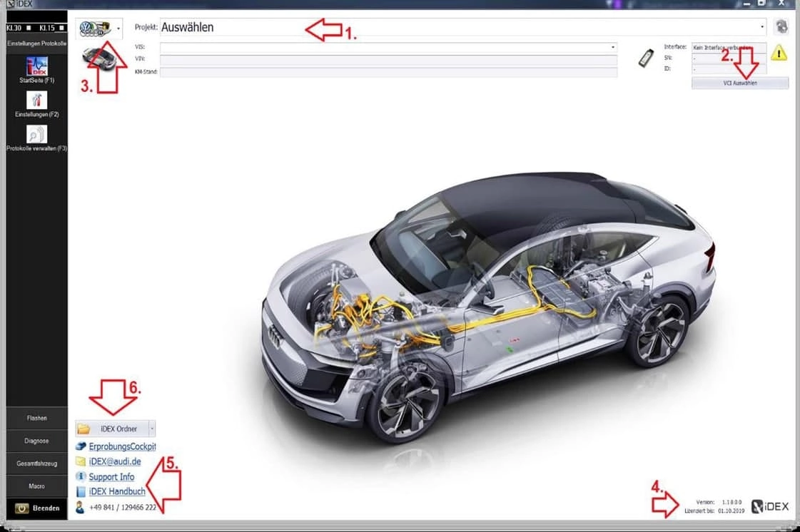Image resolution: width=800 pixels, height=532 pixels.
Task: Switch to the Flashen section
Action: (36, 419)
